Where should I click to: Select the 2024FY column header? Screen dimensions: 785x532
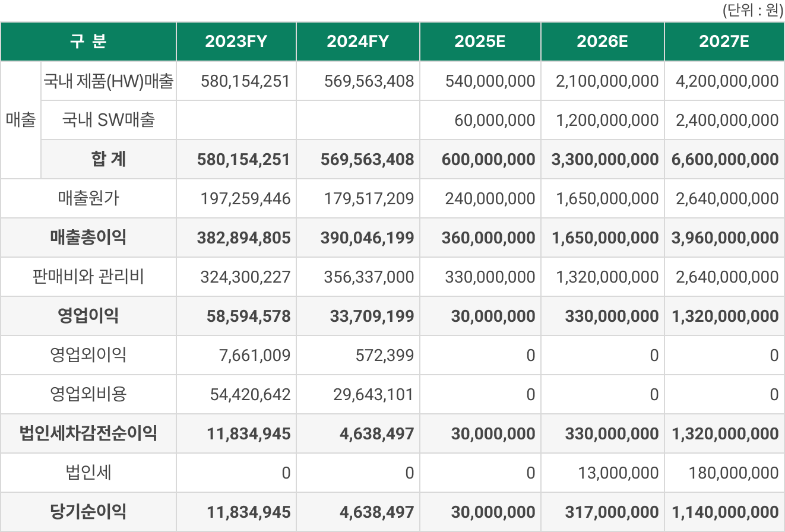pos(358,42)
